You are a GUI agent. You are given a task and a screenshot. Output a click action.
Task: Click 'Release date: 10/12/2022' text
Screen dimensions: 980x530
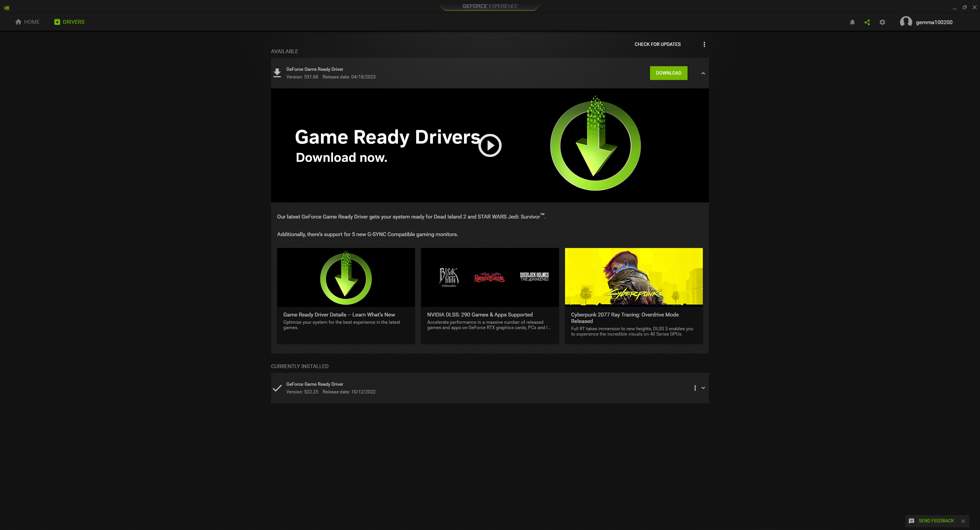[349, 392]
